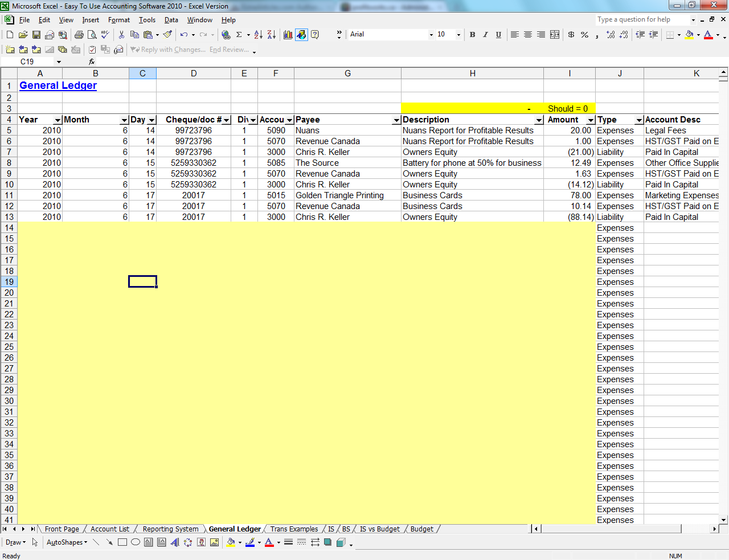Activate the Format Painter
The width and height of the screenshot is (729, 560).
166,34
